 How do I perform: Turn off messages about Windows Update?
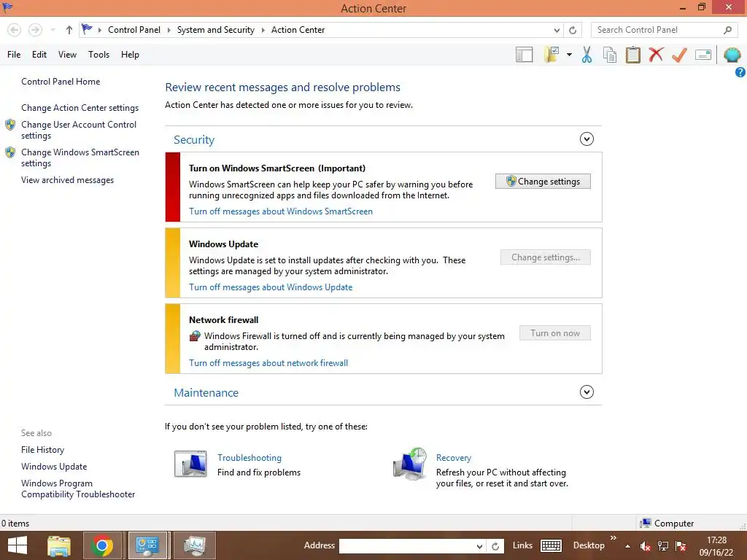pos(271,287)
